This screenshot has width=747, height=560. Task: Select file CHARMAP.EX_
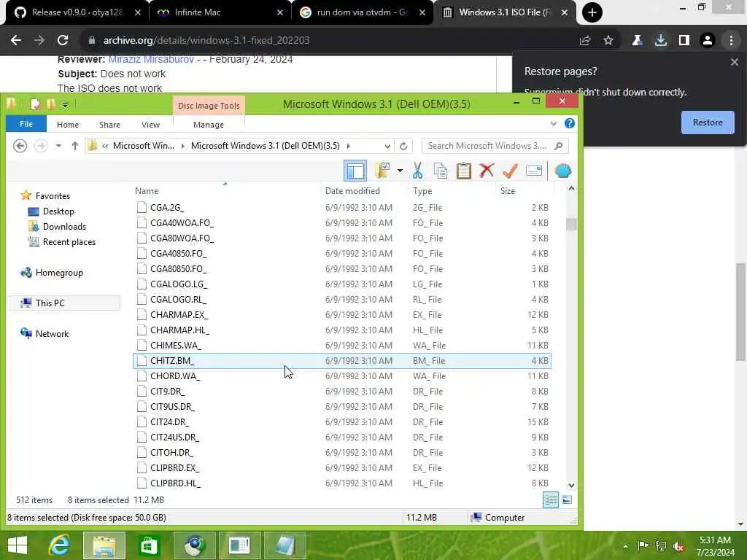pyautogui.click(x=342, y=315)
